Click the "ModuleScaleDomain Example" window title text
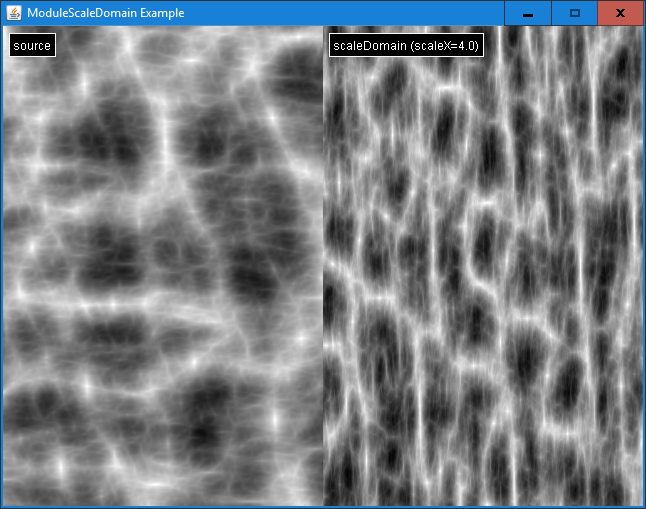 (x=98, y=13)
